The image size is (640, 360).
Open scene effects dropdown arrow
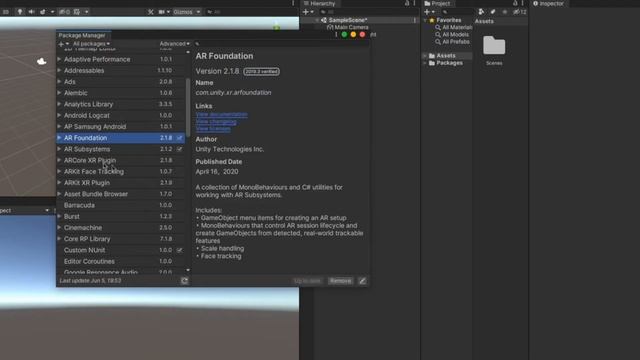pos(52,12)
